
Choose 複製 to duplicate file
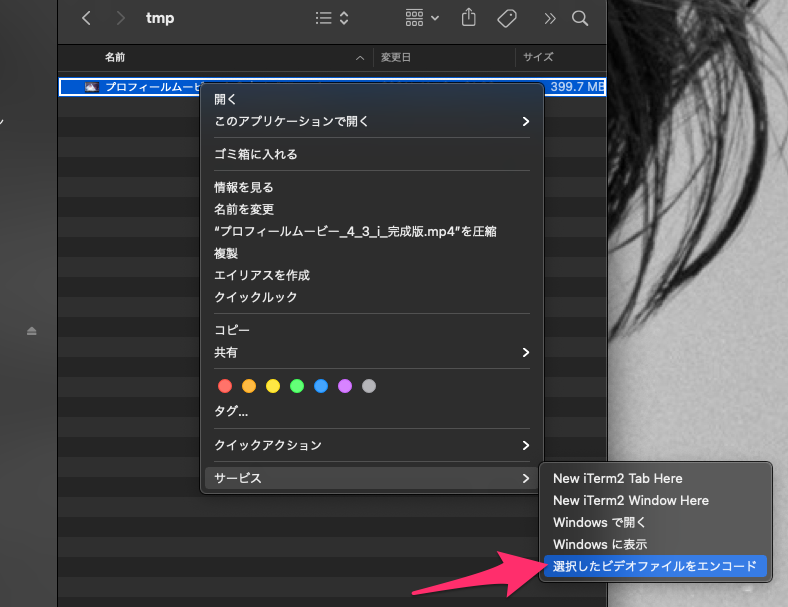pyautogui.click(x=372, y=253)
